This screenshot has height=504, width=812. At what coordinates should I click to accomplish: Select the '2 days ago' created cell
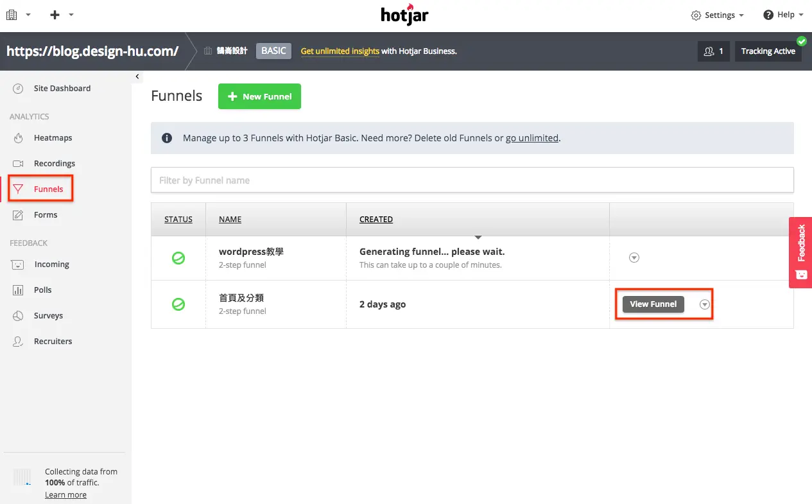383,304
